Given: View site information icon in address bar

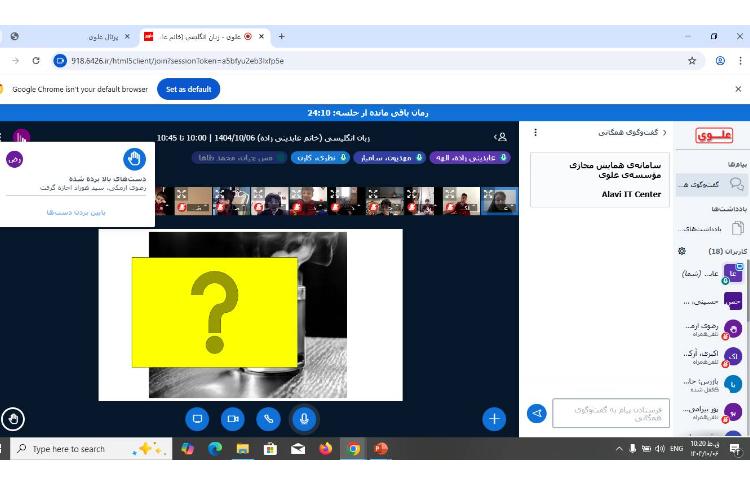Looking at the screenshot, I should coord(60,61).
